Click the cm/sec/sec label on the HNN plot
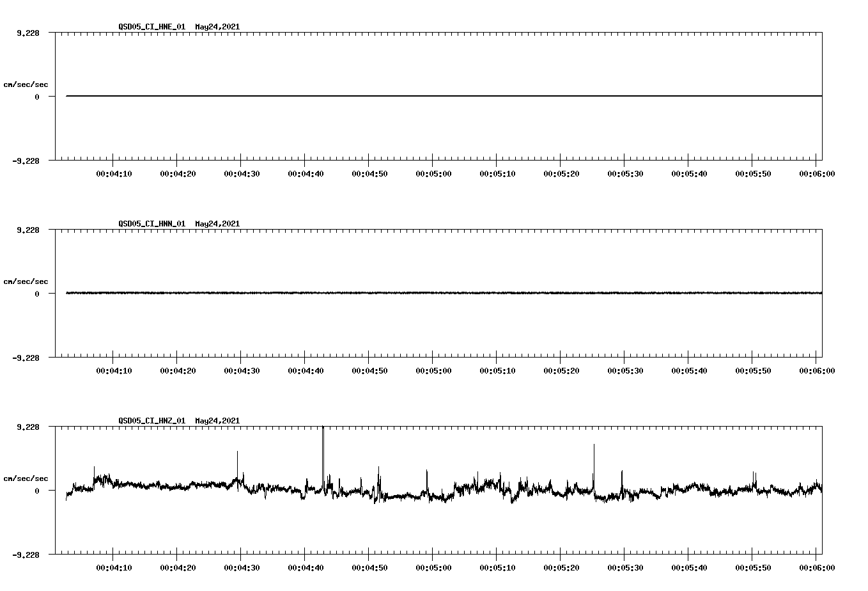868x591 pixels. [27, 281]
